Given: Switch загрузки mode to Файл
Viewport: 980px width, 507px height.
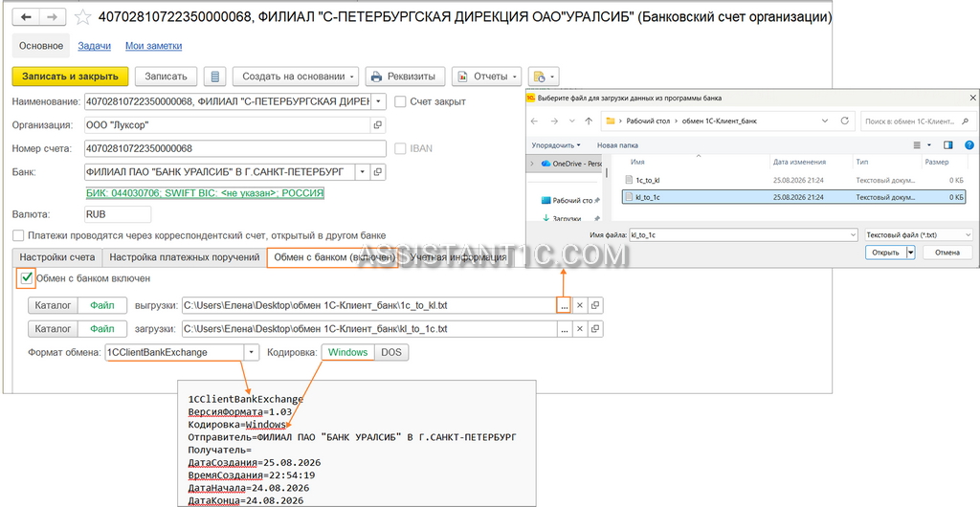Looking at the screenshot, I should point(101,328).
